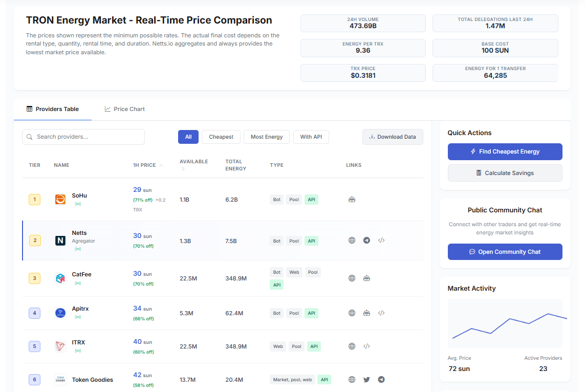Select the Providers Table tab

coord(53,109)
